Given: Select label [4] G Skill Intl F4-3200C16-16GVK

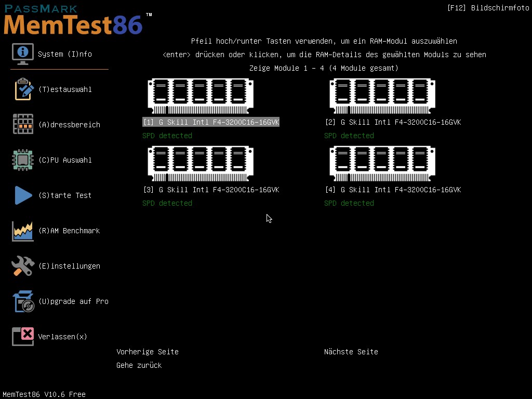Looking at the screenshot, I should [393, 190].
